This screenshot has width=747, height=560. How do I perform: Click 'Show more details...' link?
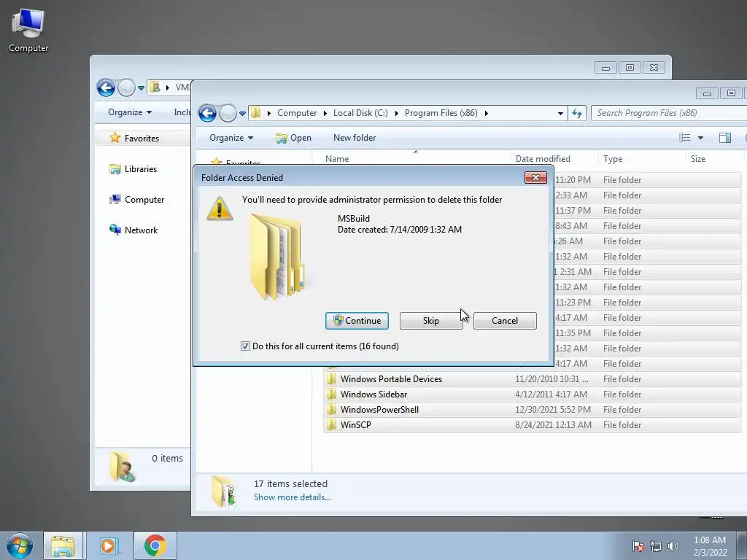click(x=292, y=497)
